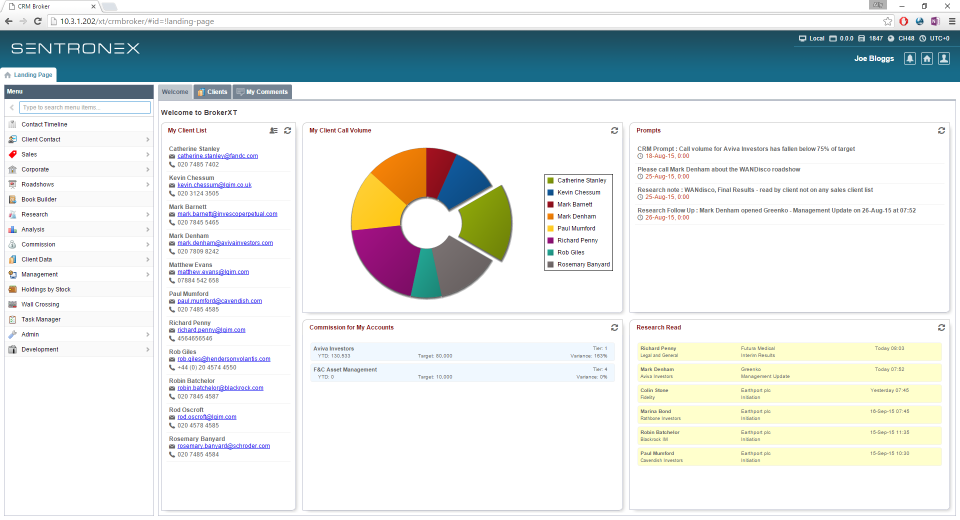Open Richard Penny Futura Medical research row
960x520 pixels.
click(789, 352)
